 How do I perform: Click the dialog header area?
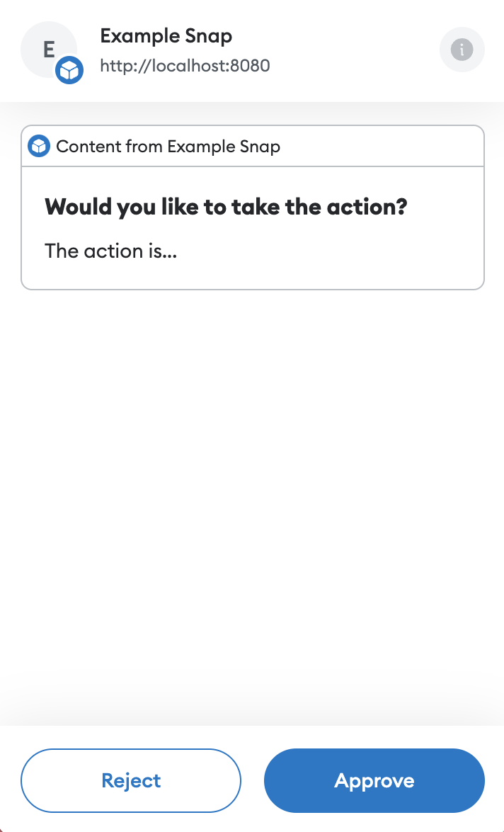[252, 50]
